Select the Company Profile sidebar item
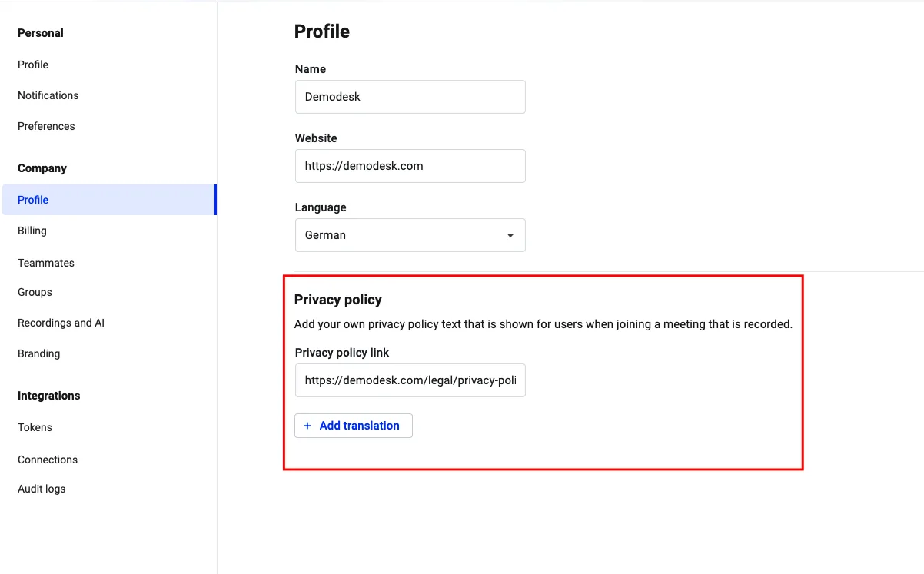This screenshot has height=574, width=924. 109,200
